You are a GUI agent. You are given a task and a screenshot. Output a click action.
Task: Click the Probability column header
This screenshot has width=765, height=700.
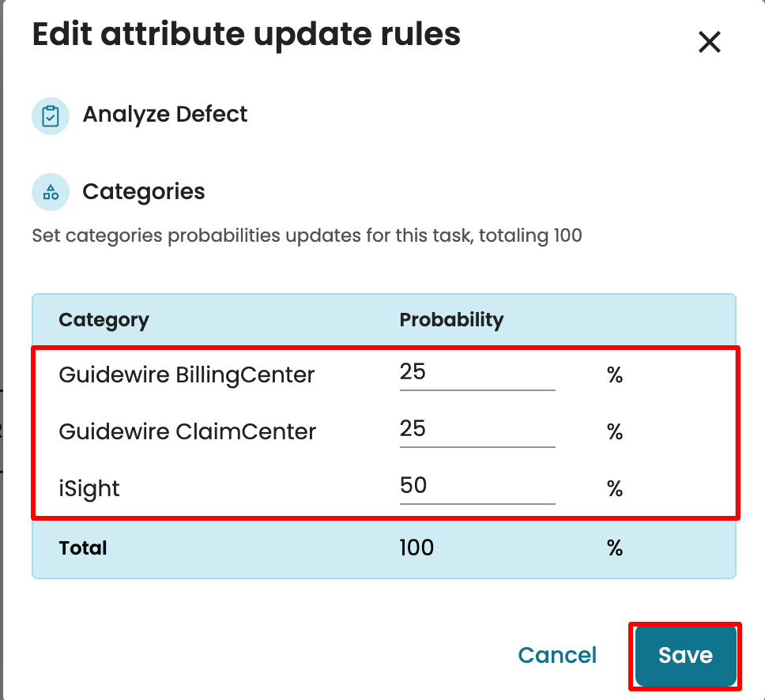pos(451,320)
